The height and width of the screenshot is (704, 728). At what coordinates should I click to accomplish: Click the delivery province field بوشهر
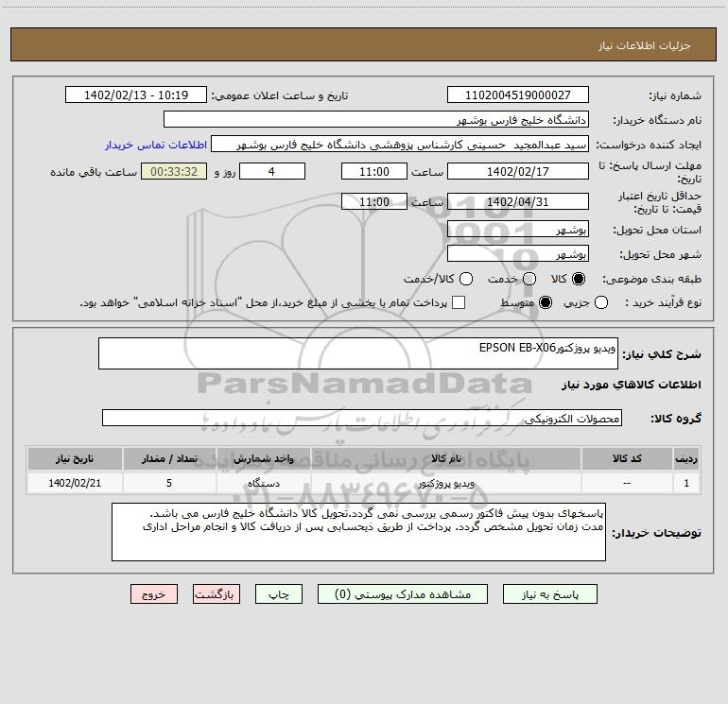pyautogui.click(x=518, y=230)
